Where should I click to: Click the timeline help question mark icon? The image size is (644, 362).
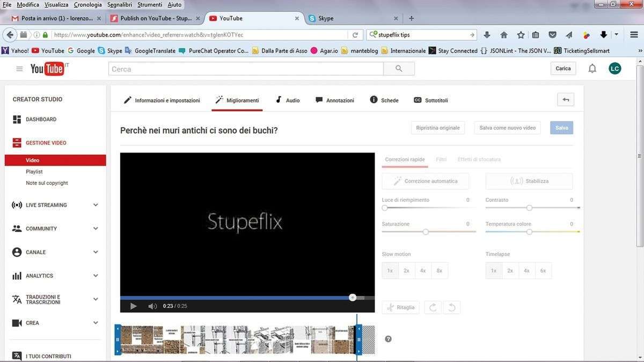pyautogui.click(x=388, y=339)
